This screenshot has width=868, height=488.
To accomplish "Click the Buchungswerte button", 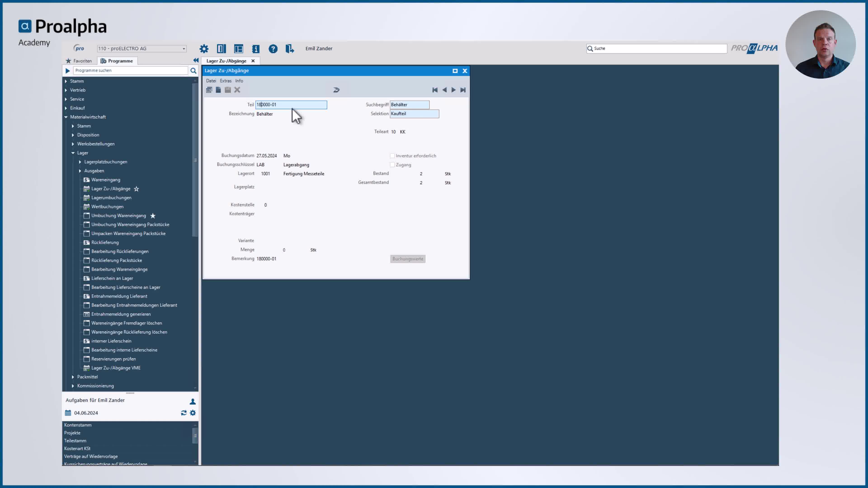I will pos(408,259).
